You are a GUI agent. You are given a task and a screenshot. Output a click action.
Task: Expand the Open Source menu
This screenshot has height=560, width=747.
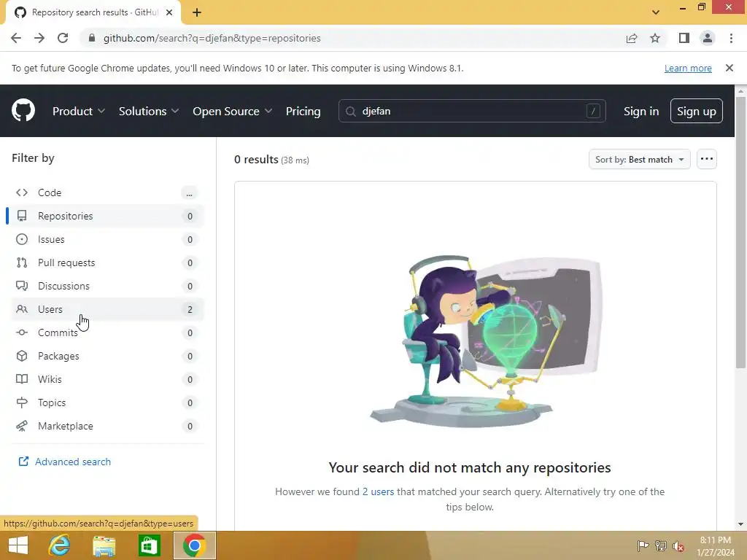click(233, 112)
